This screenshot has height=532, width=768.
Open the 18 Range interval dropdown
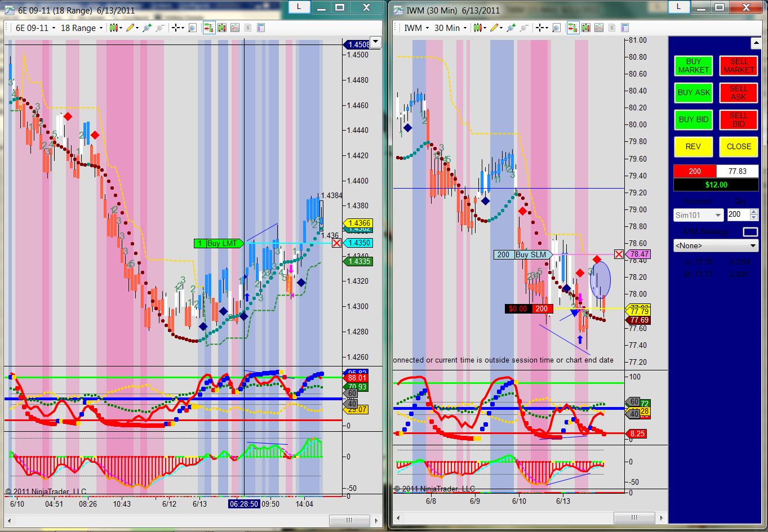click(82, 28)
